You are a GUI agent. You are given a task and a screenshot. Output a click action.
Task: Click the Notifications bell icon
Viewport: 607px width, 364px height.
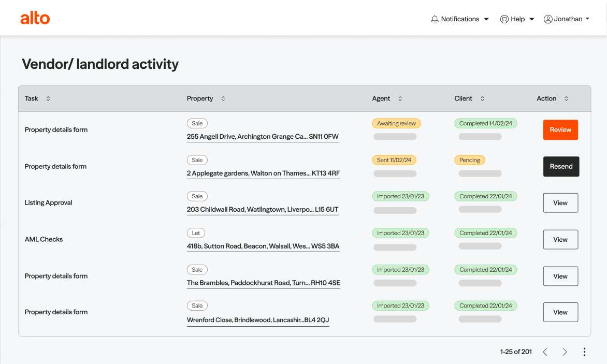[x=435, y=19]
